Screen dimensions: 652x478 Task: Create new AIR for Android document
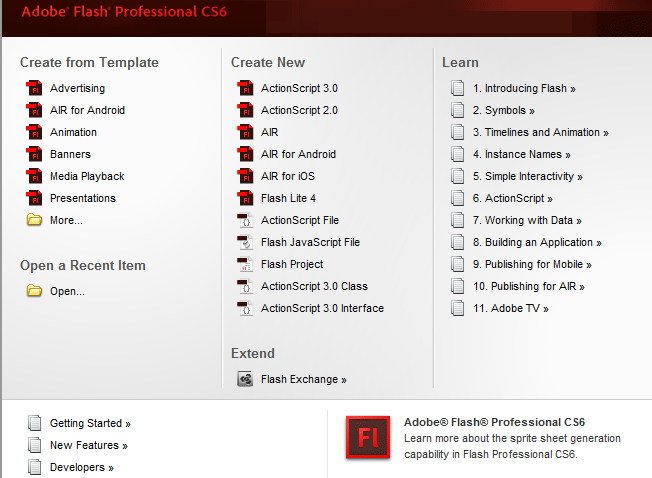[x=298, y=154]
